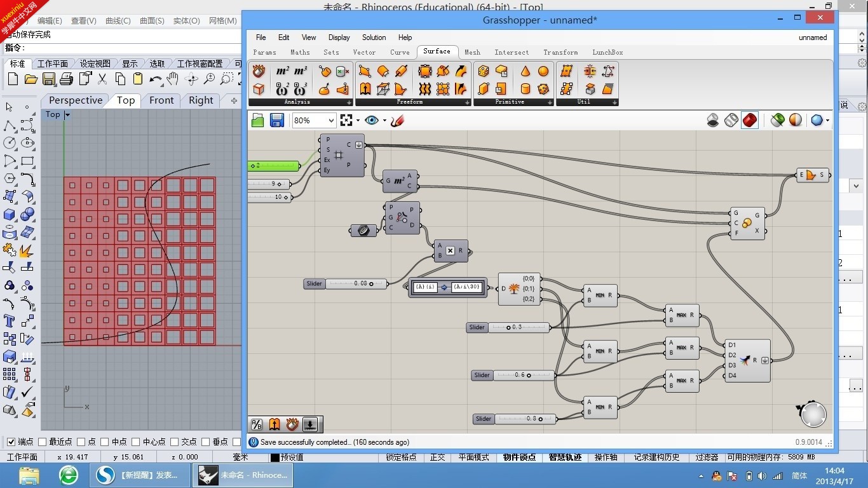Click slider with value 0.08
The height and width of the screenshot is (488, 868).
pyautogui.click(x=346, y=283)
